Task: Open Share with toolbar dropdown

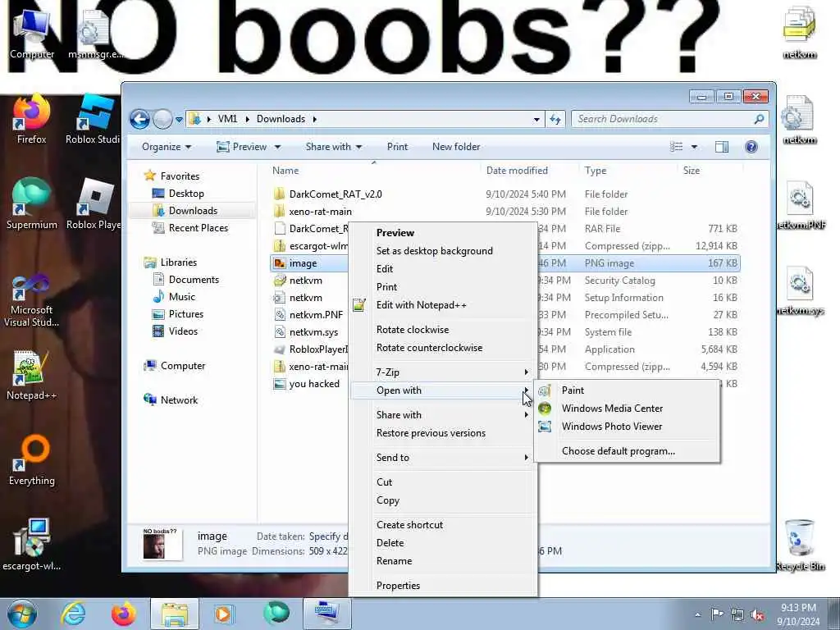Action: coord(334,147)
